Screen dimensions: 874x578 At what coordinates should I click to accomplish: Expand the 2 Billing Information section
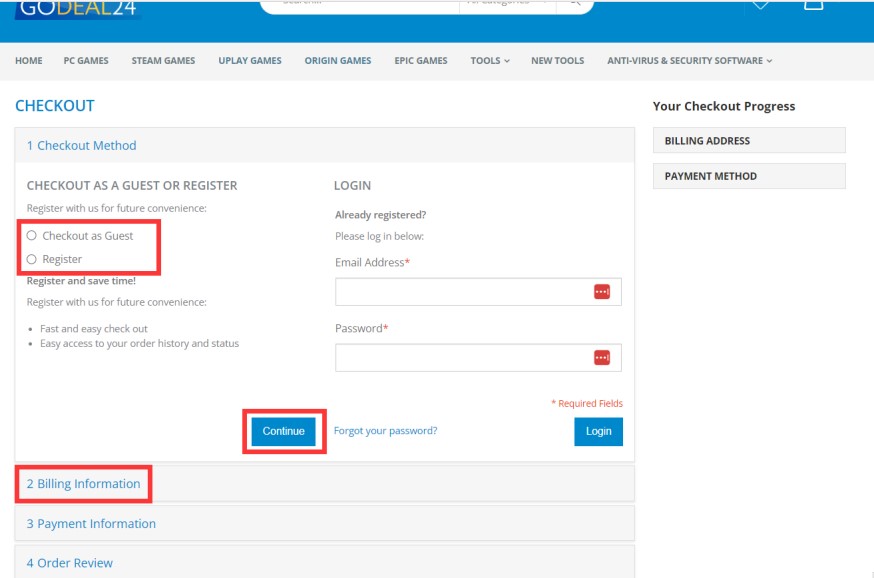[83, 484]
